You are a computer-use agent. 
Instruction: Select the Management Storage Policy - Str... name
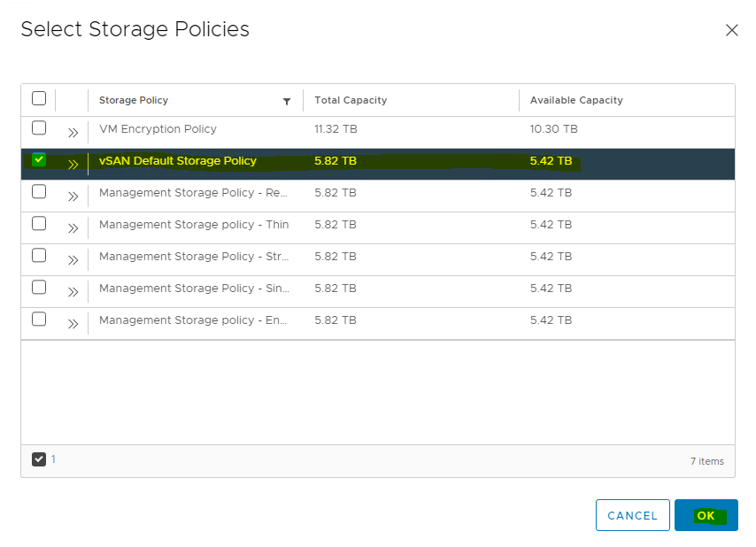pyautogui.click(x=194, y=257)
